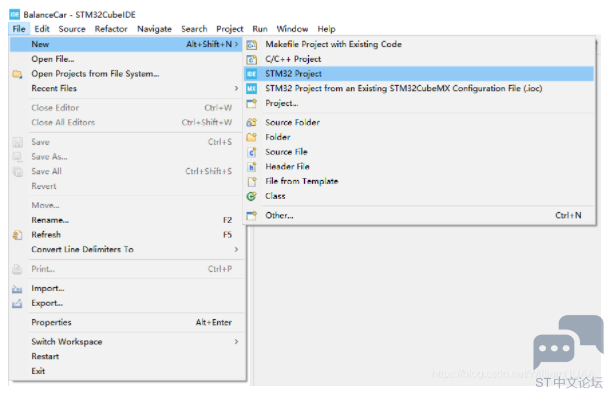Click the Source File icon
Screen dimensions: 612x398
coord(252,152)
